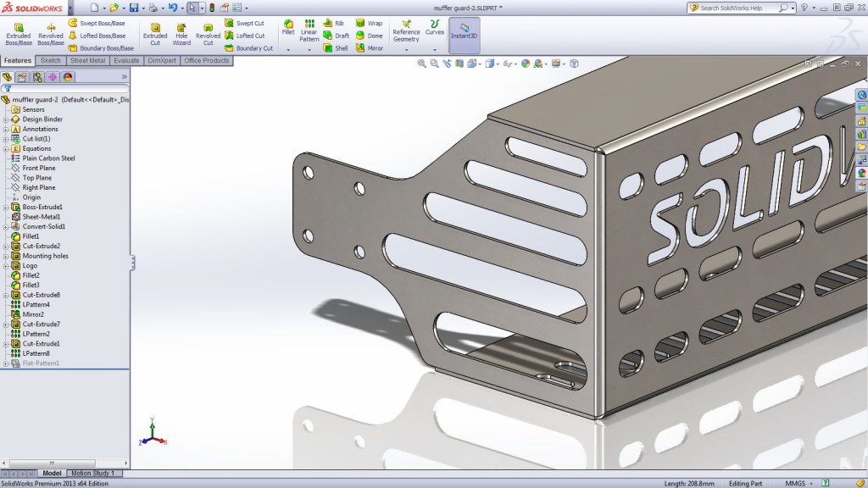
Task: Select the Wrap feature
Action: (x=370, y=23)
